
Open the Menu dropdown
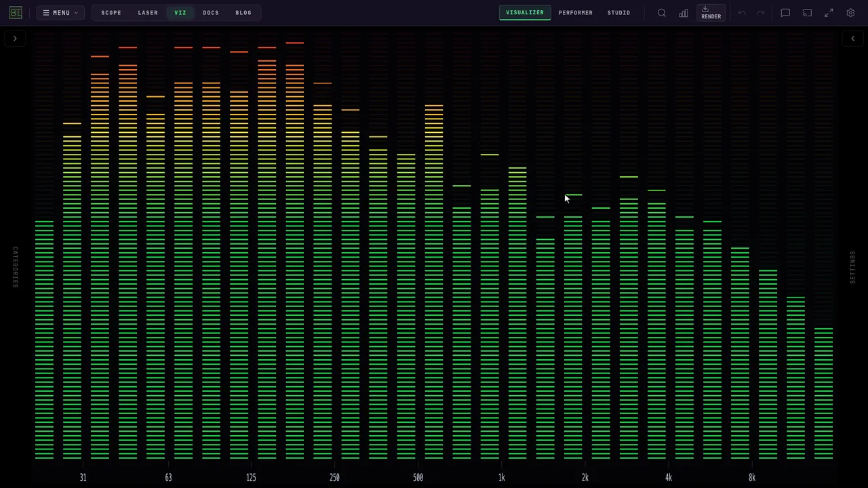[60, 13]
